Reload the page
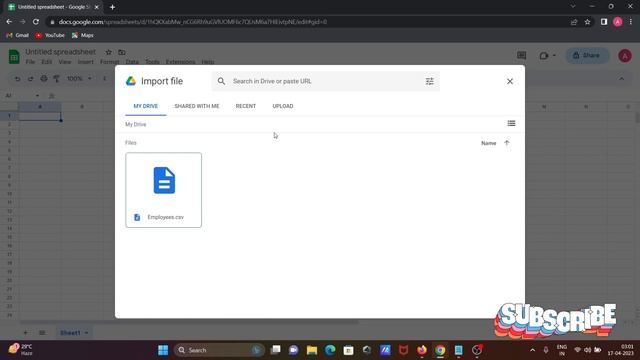Viewport: 640px width, 360px height. (x=36, y=22)
